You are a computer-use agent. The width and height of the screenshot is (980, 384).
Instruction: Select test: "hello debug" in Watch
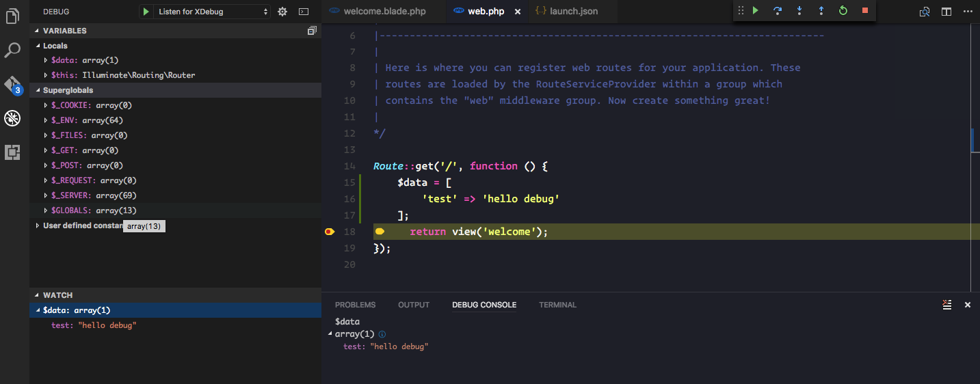[x=94, y=325]
